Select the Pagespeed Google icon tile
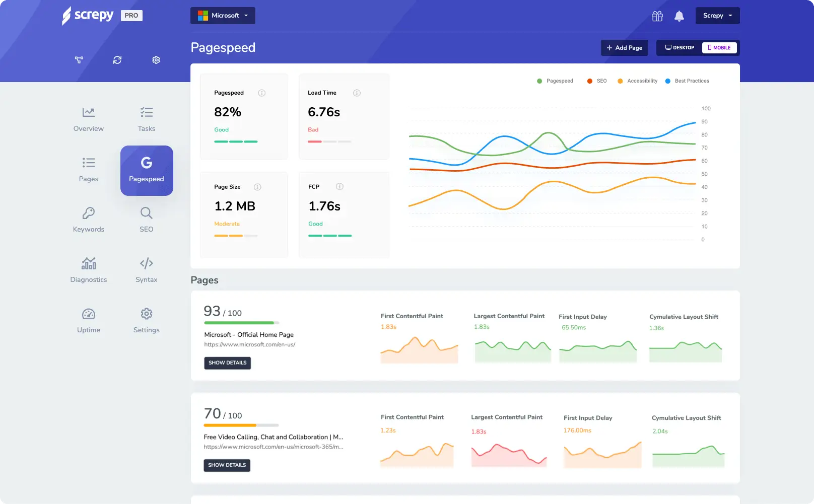This screenshot has height=504, width=814. coord(147,171)
